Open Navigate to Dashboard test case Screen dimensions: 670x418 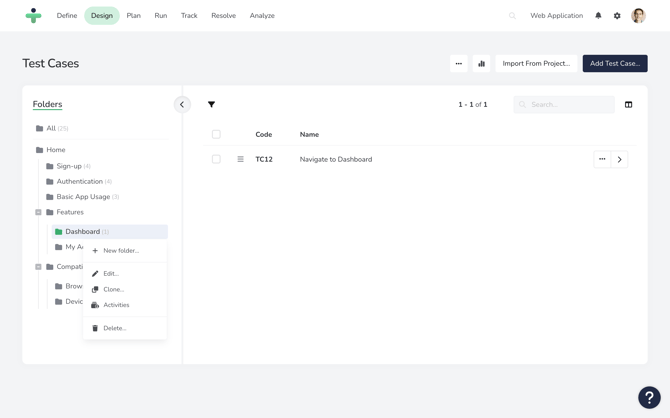click(x=336, y=159)
